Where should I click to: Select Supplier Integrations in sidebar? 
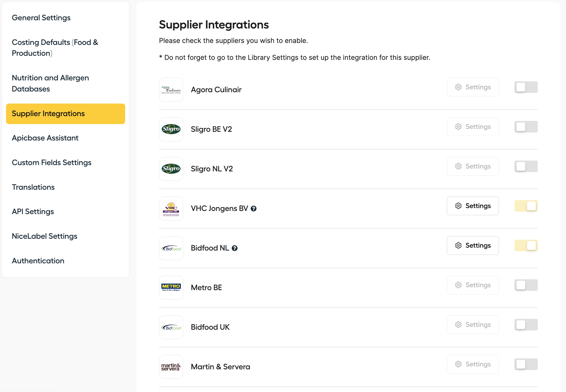[x=65, y=114]
